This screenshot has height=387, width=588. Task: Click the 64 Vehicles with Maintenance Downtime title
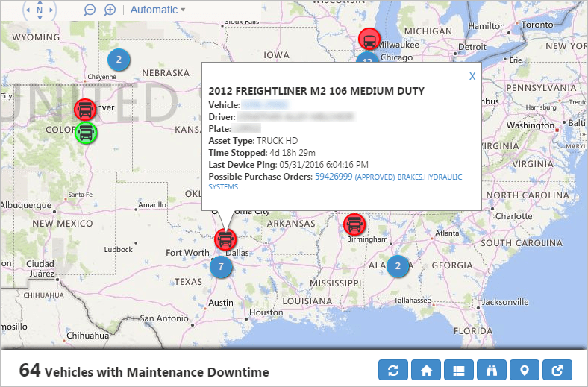pos(144,371)
